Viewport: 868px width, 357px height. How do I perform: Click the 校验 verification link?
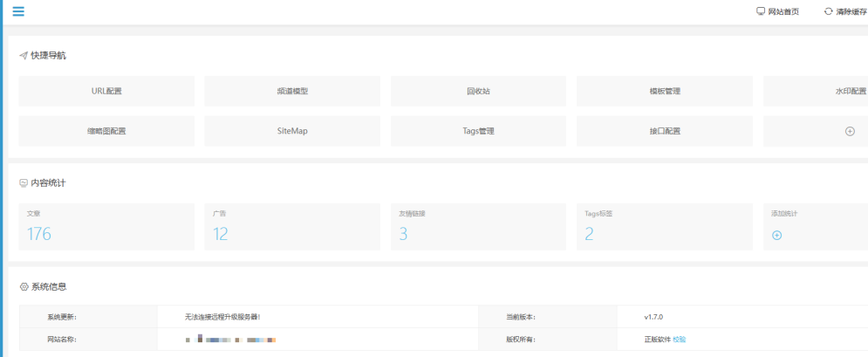click(x=679, y=339)
